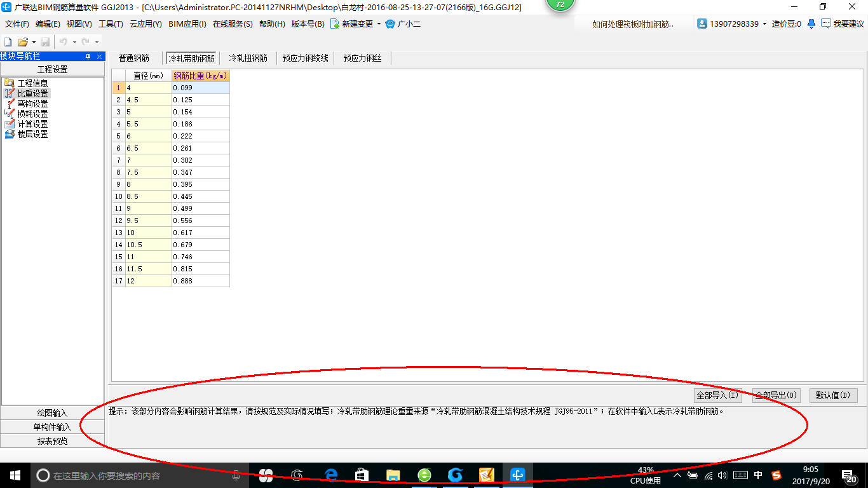Click the 全部导出(O) button
The height and width of the screenshot is (488, 868).
tap(776, 395)
